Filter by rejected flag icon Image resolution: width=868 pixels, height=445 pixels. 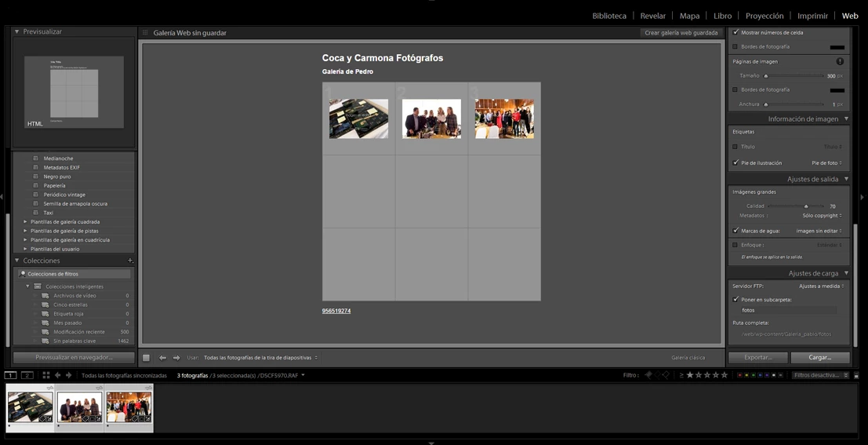(x=666, y=375)
